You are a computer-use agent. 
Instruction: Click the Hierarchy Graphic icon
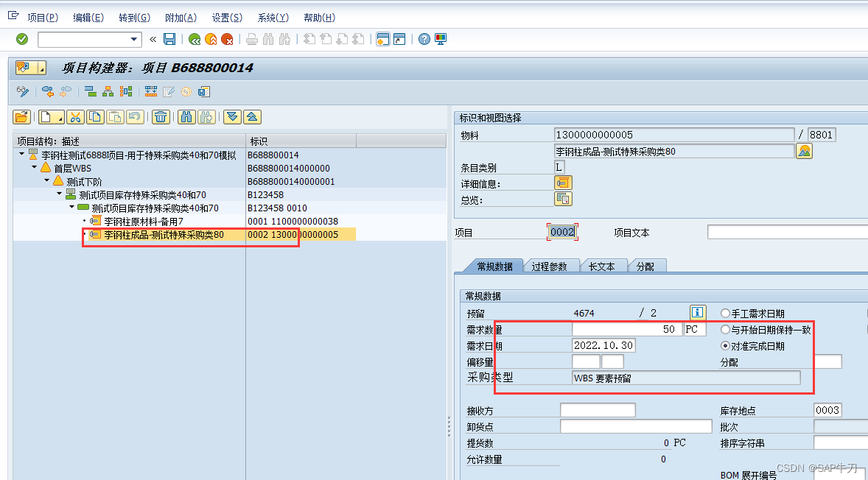(108, 92)
